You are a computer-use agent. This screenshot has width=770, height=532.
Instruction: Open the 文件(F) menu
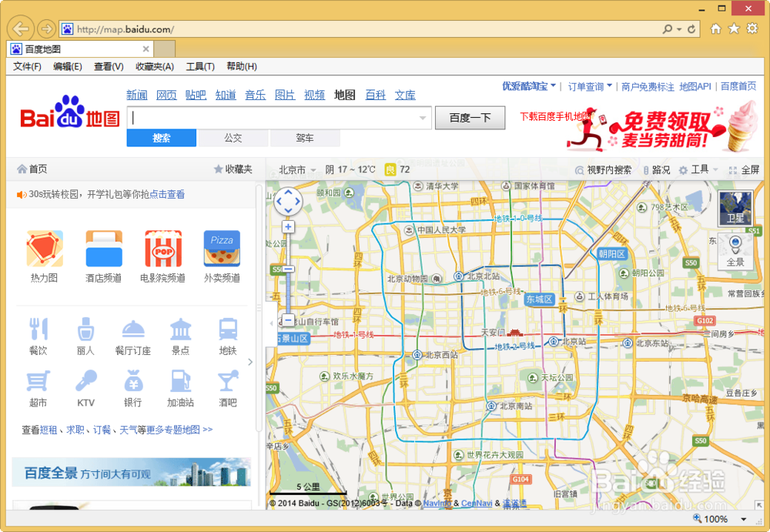(x=27, y=66)
